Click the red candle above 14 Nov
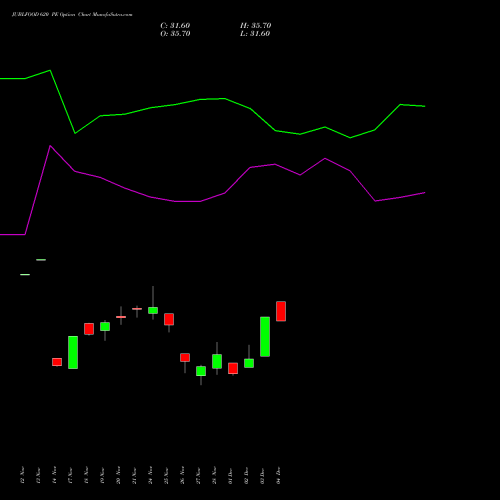 57,362
